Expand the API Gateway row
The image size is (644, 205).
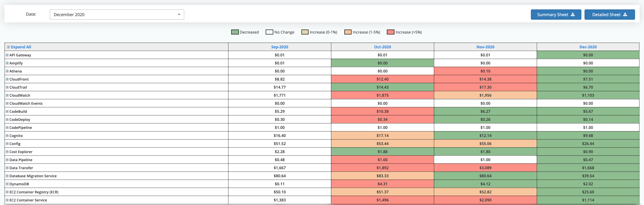coord(7,55)
